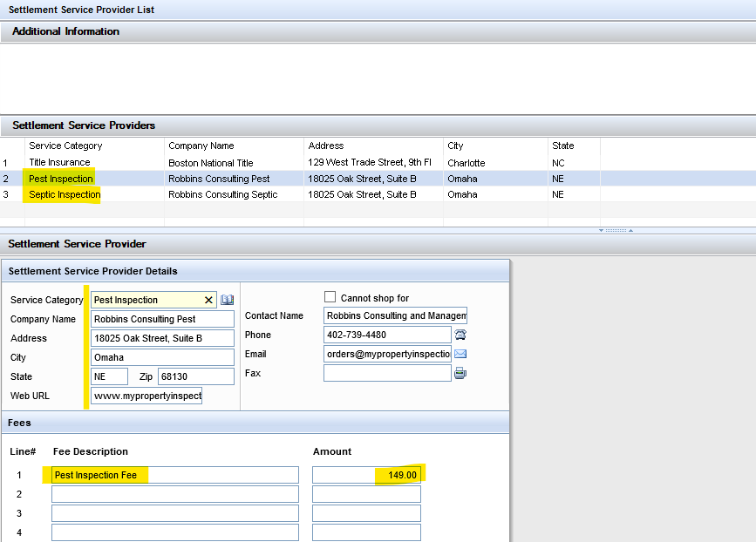Edit line 1 Pest Inspection Fee description
Viewport: 756px width, 542px height.
point(175,475)
